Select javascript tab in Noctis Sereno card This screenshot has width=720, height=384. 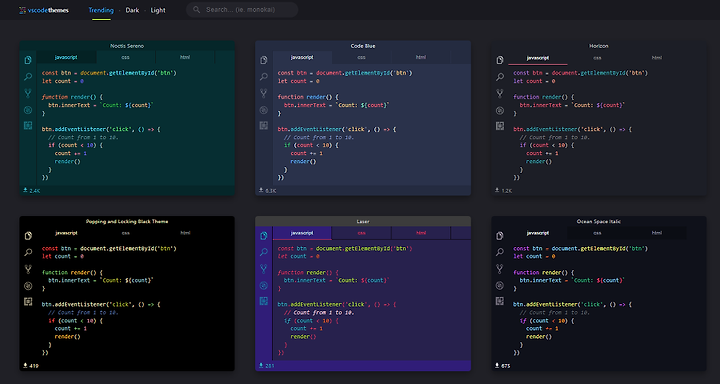67,57
